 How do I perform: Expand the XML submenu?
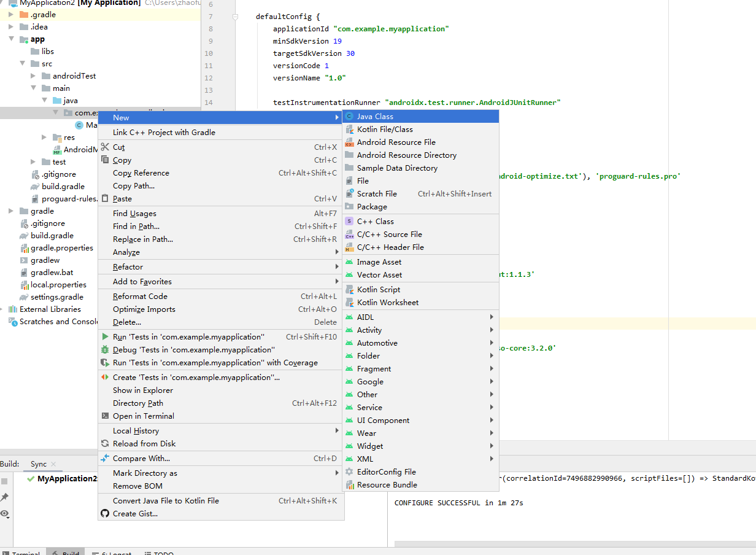coord(420,459)
